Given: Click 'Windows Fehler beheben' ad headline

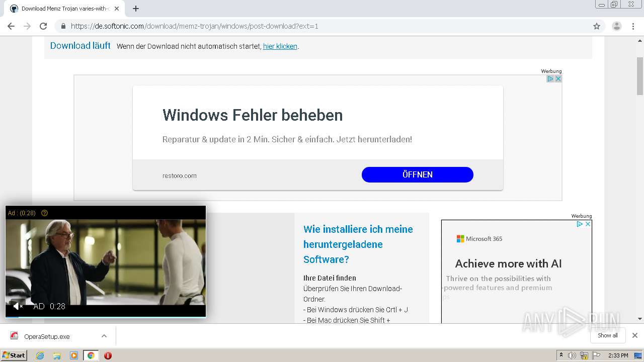Looking at the screenshot, I should [252, 115].
